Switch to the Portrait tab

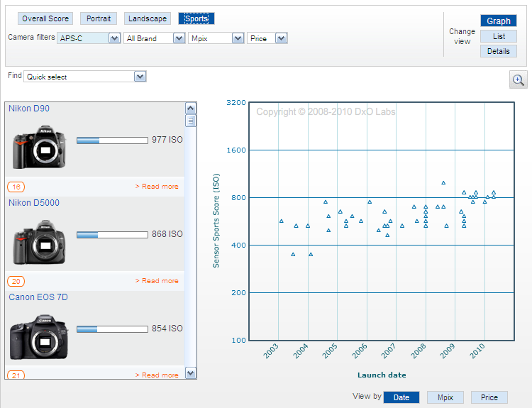tap(99, 18)
